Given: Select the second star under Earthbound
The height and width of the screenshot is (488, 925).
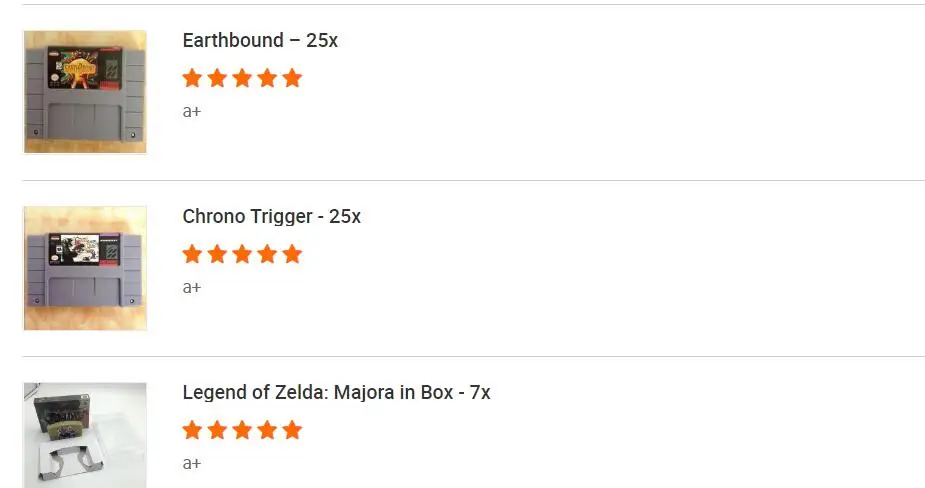Looking at the screenshot, I should tap(217, 78).
